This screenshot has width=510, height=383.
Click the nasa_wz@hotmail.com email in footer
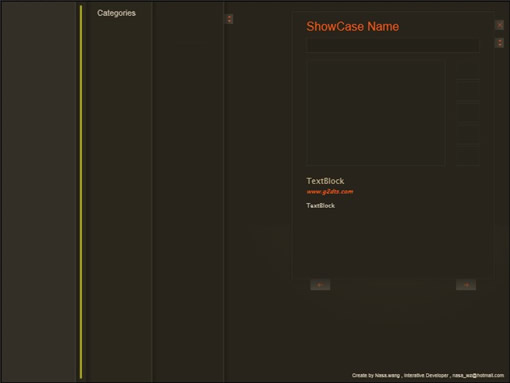pyautogui.click(x=478, y=375)
